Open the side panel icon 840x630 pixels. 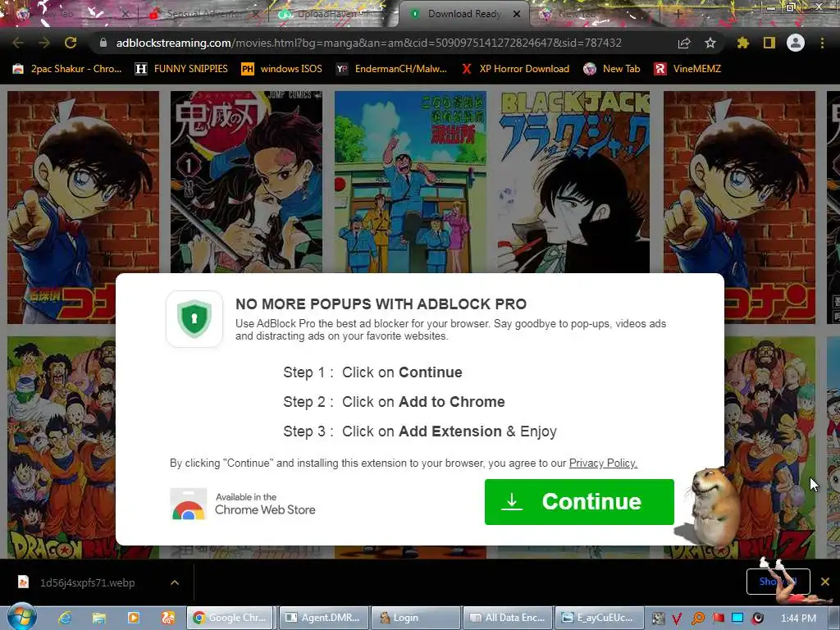(x=769, y=43)
